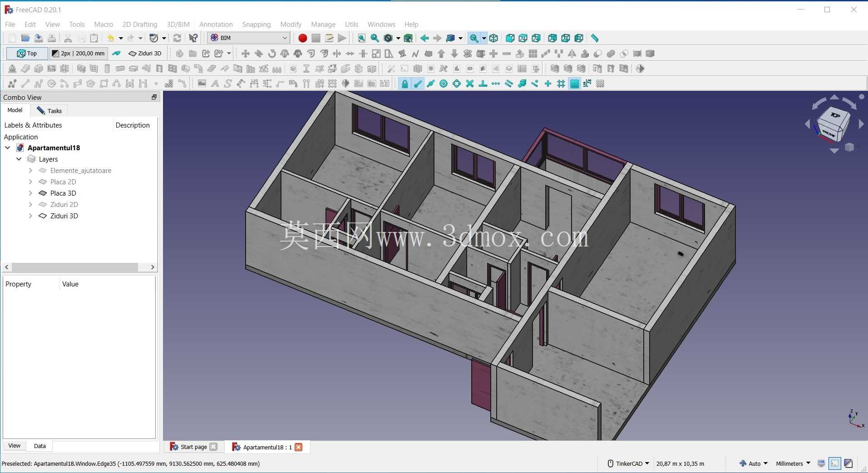
Task: Select the Door tool
Action: tap(159, 69)
